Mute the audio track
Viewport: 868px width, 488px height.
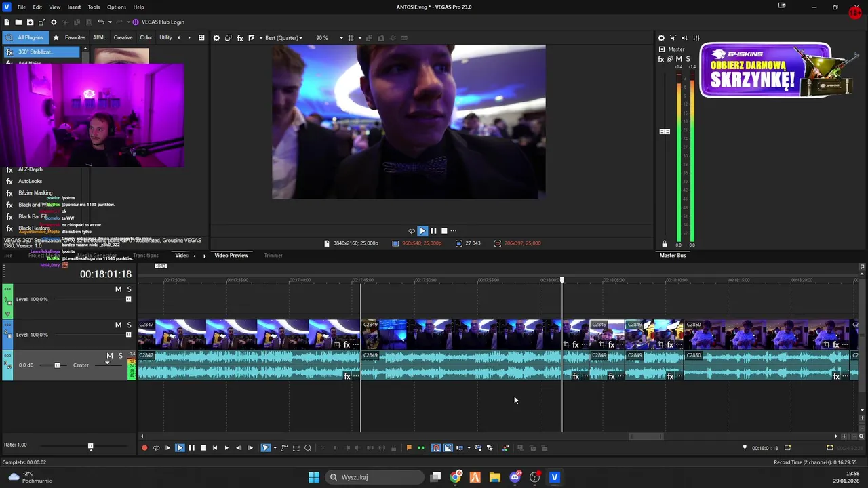tap(109, 356)
